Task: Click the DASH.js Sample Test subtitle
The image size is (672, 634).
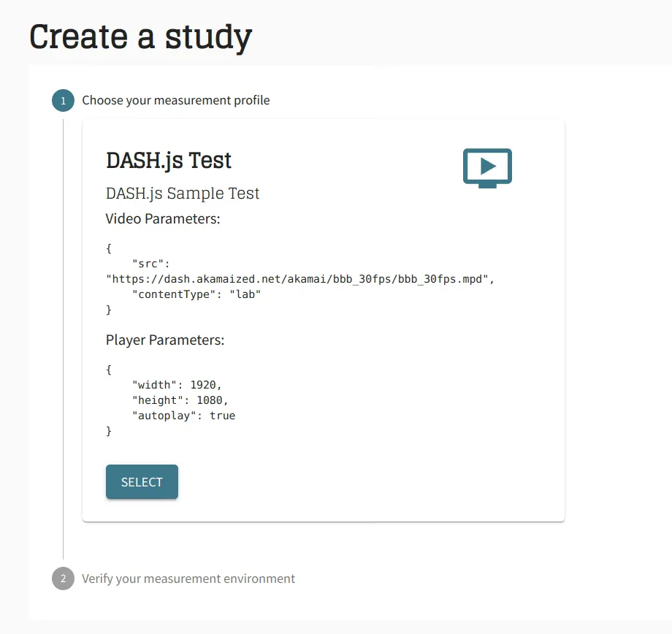Action: 183,194
